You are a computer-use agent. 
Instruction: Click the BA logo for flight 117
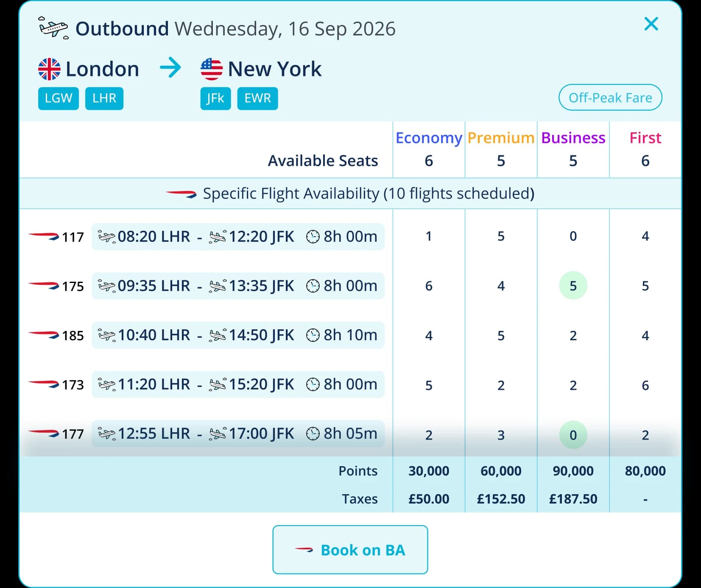pyautogui.click(x=44, y=236)
